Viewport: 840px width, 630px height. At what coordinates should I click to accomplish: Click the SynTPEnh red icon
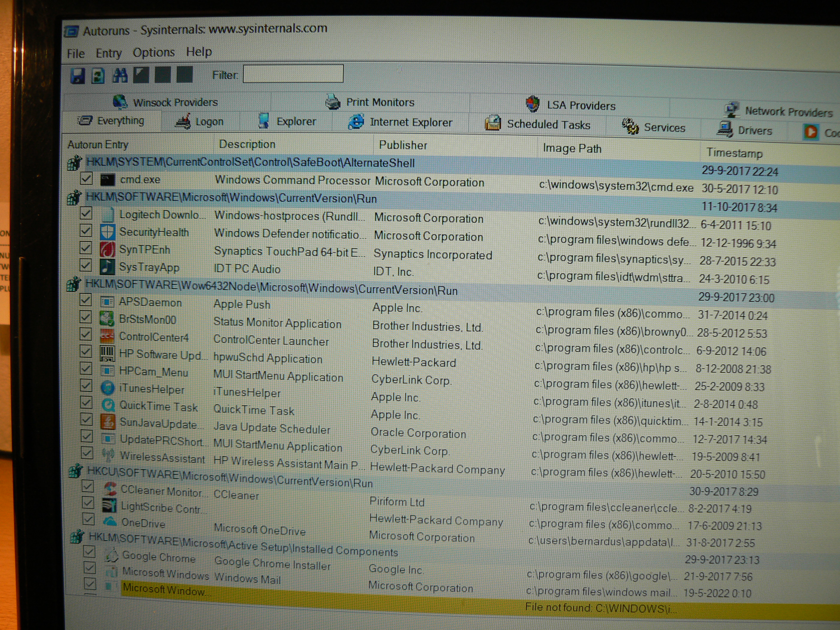pos(107,249)
